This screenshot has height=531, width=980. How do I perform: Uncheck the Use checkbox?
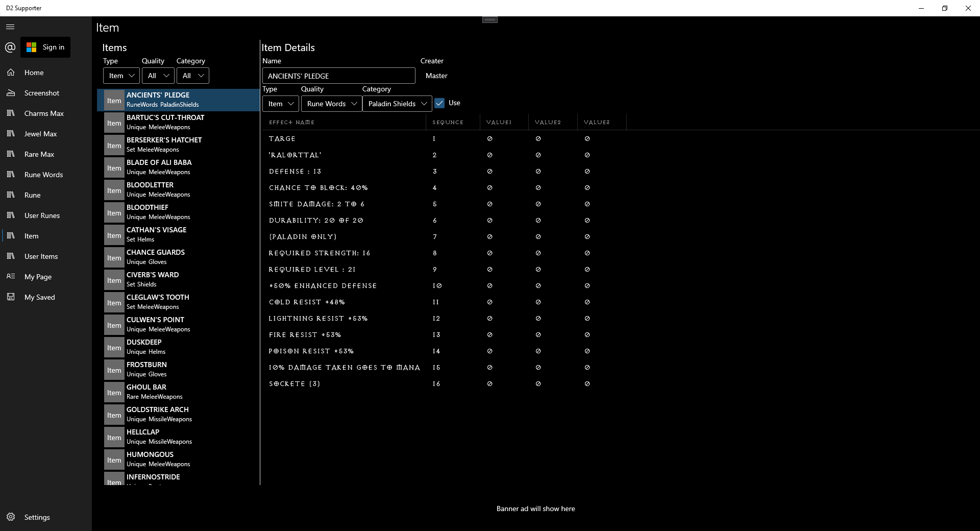tap(439, 103)
